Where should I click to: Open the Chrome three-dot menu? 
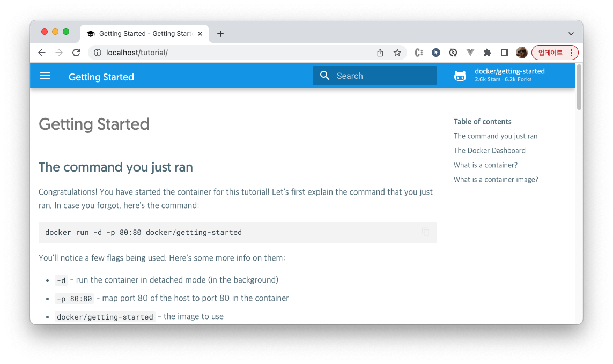pos(572,53)
